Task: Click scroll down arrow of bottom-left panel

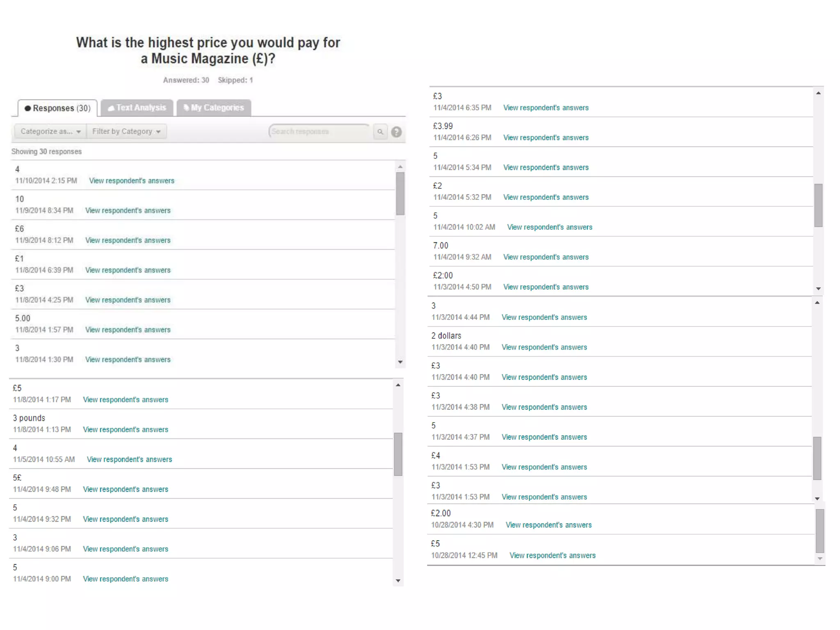Action: click(398, 581)
